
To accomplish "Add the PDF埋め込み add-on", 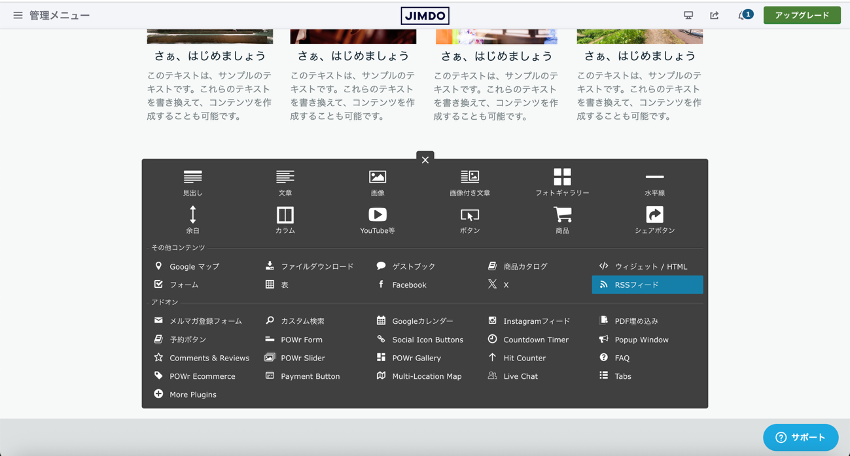I will click(x=629, y=321).
